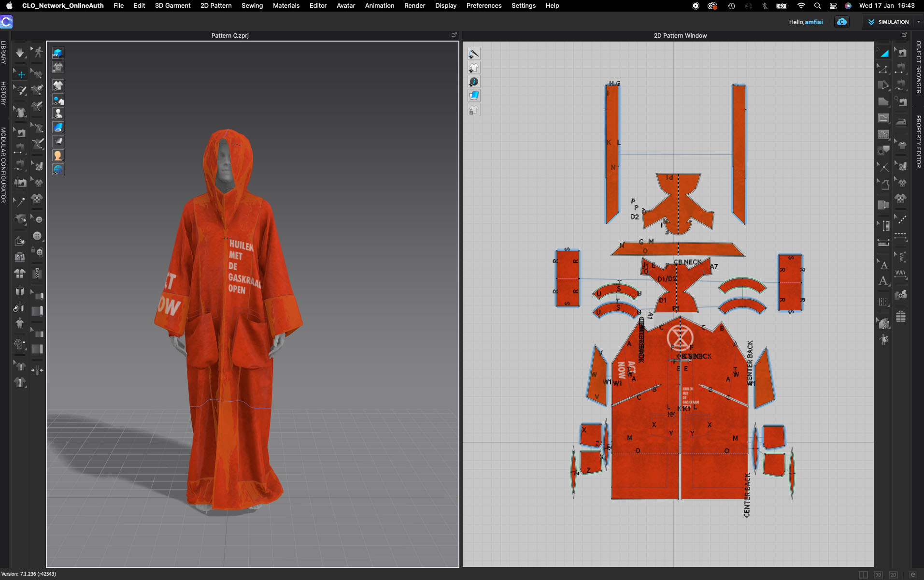Pop out the Pattern C.zprj 3D window
The image size is (924, 580).
click(x=454, y=35)
